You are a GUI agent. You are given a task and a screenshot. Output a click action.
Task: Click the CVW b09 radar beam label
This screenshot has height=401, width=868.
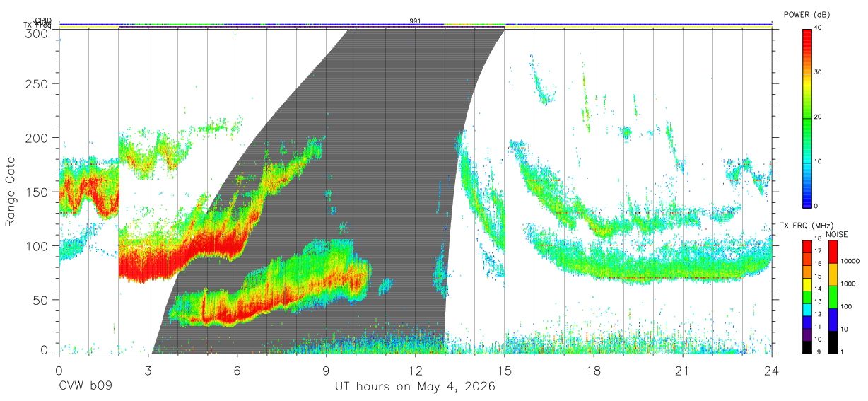click(x=85, y=387)
